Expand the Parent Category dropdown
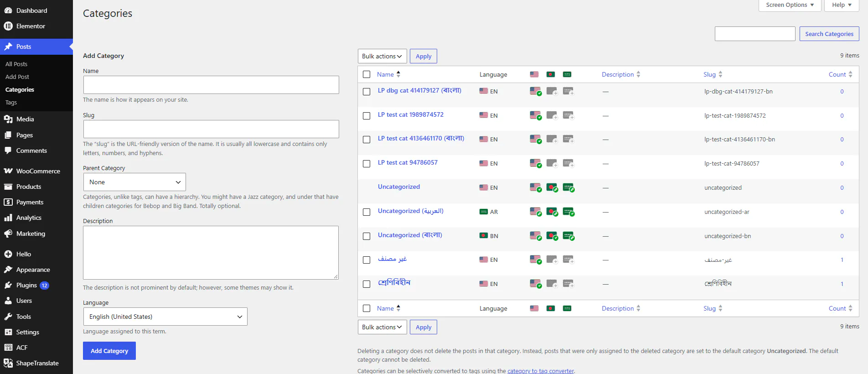Viewport: 868px width, 374px height. [x=134, y=182]
